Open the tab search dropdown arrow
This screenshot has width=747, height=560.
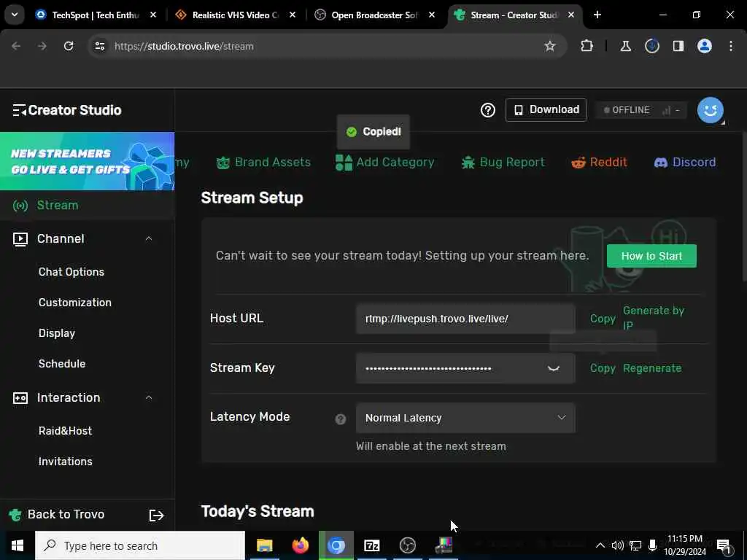click(15, 15)
